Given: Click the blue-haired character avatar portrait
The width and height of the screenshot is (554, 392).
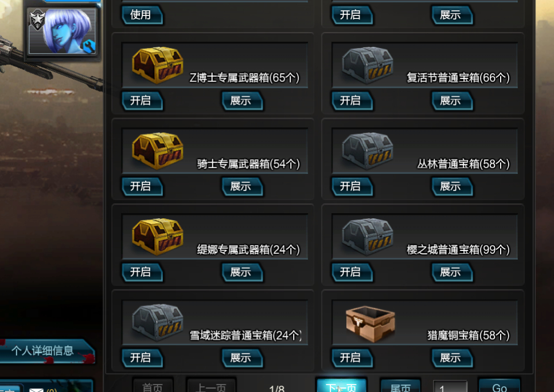Looking at the screenshot, I should point(62,32).
